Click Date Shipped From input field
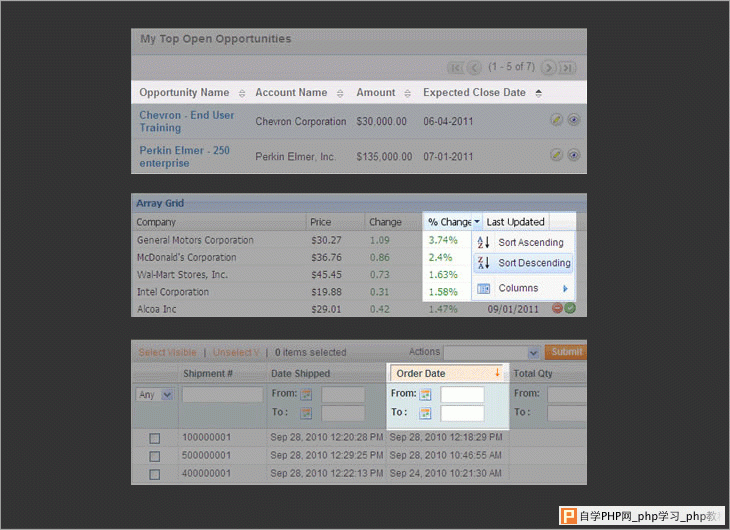 (343, 394)
